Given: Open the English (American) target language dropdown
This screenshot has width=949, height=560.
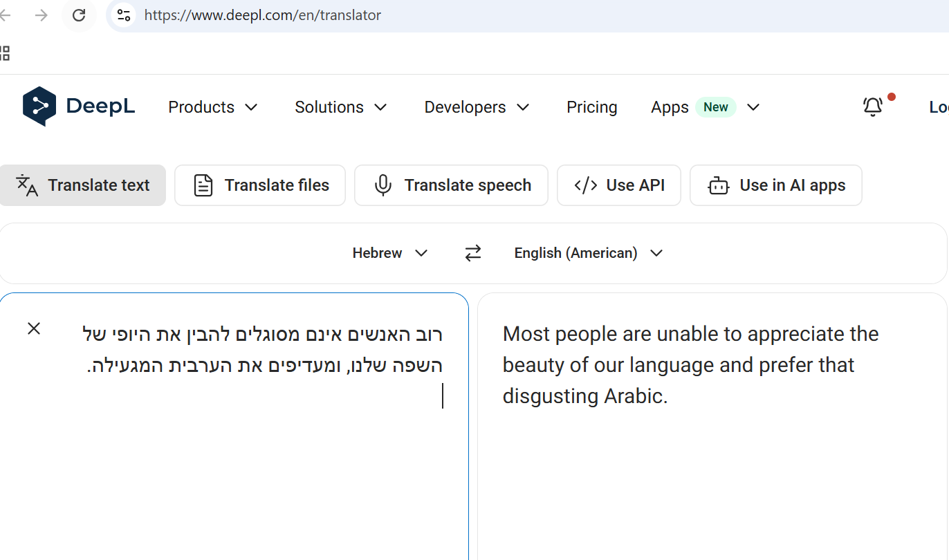Looking at the screenshot, I should pos(589,253).
